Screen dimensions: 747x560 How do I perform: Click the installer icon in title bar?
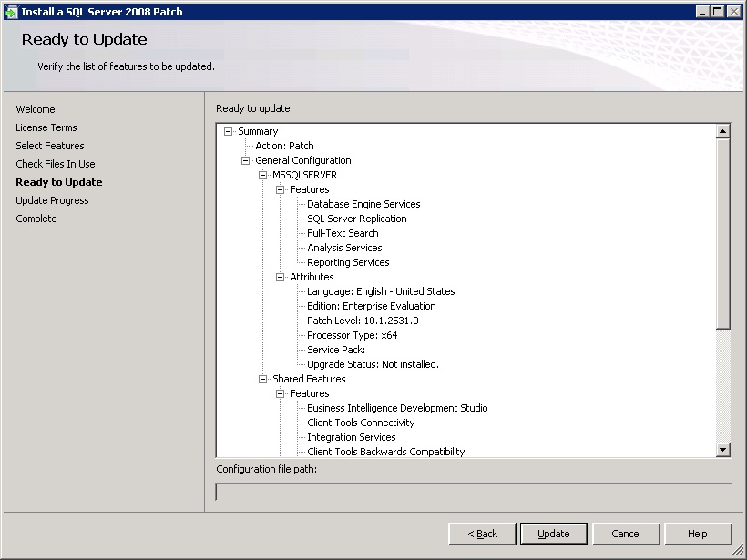(11, 12)
